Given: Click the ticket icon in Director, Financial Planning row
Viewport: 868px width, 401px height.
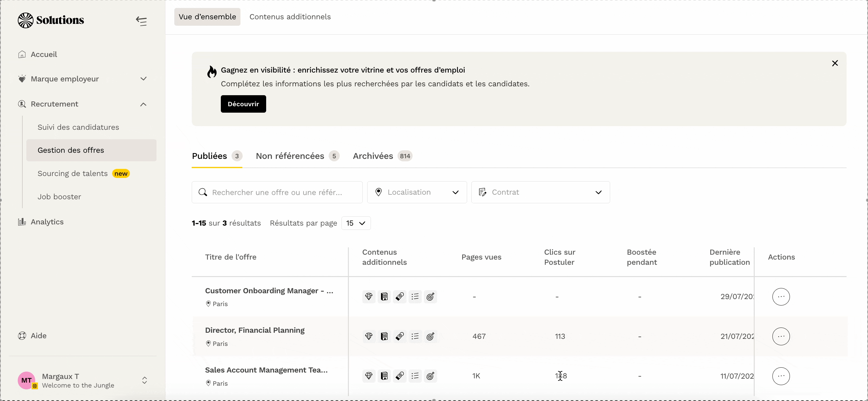Looking at the screenshot, I should pos(400,336).
